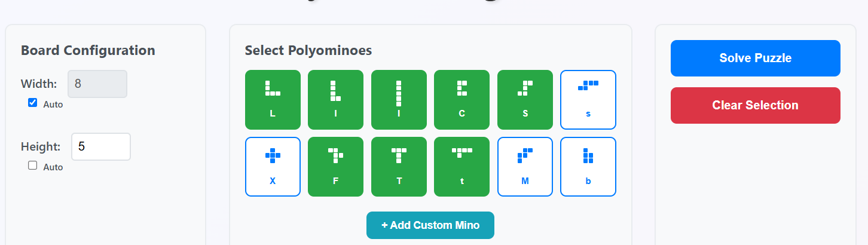
Task: Select the staircase M polyomino tile
Action: click(x=525, y=167)
